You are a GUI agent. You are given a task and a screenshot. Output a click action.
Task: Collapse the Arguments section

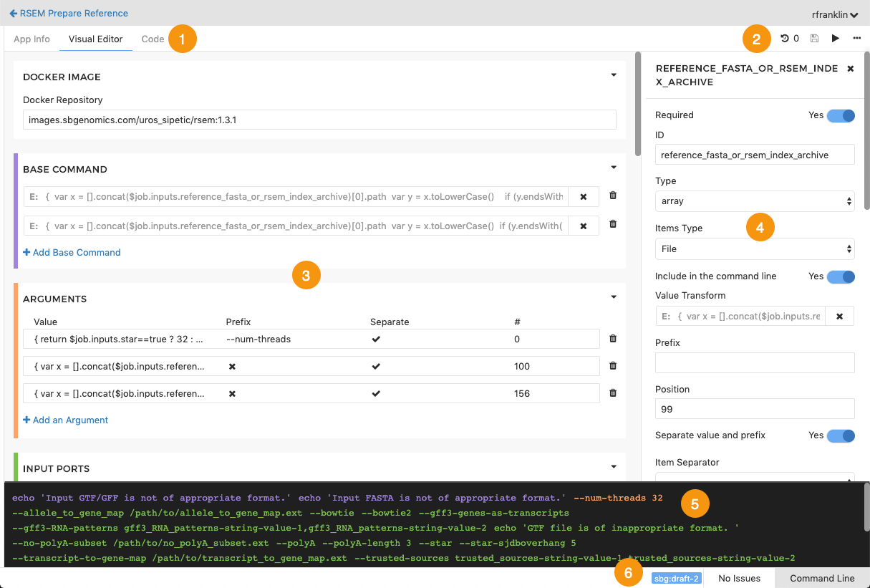(x=614, y=297)
